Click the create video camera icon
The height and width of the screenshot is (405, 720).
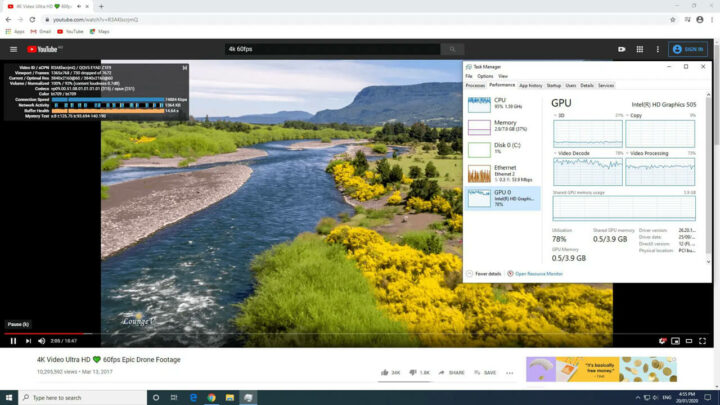coord(622,48)
